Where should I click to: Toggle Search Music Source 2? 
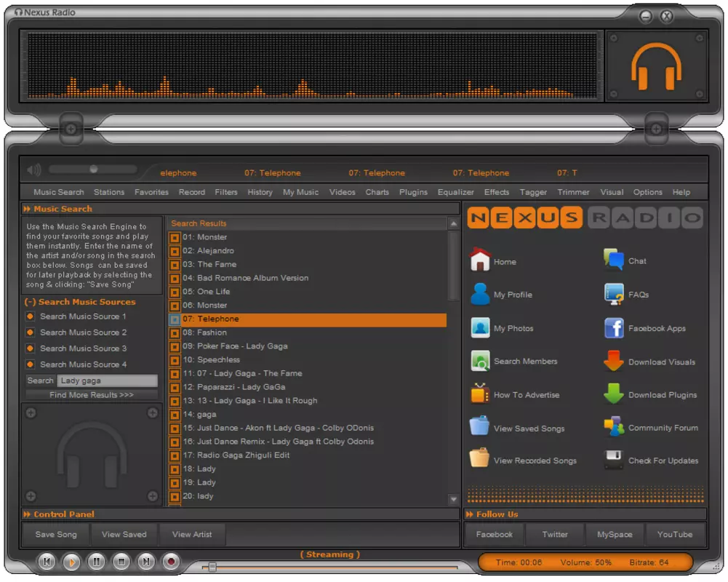[30, 332]
